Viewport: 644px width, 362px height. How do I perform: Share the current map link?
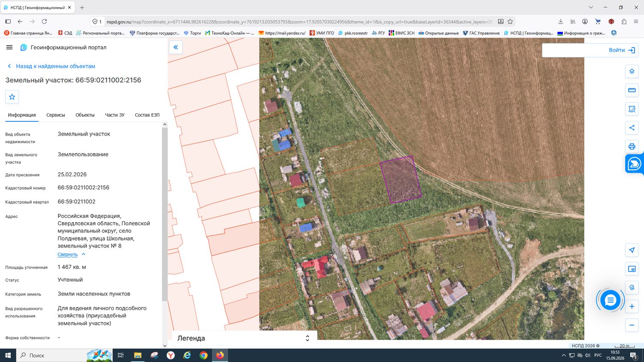pos(632,127)
